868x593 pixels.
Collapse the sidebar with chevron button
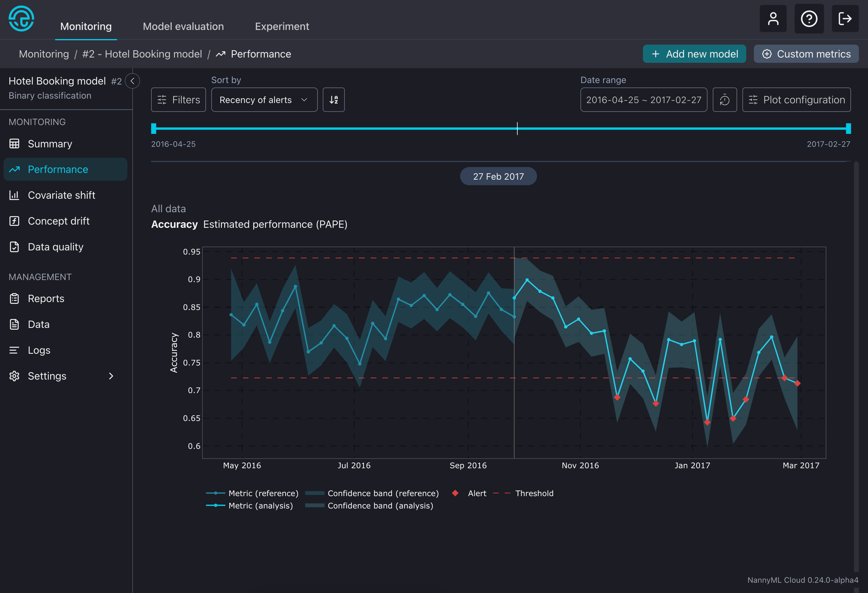pyautogui.click(x=132, y=81)
